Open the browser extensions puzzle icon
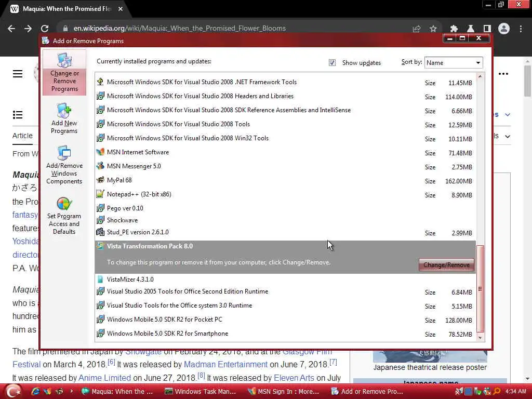Image resolution: width=532 pixels, height=399 pixels. [x=454, y=29]
